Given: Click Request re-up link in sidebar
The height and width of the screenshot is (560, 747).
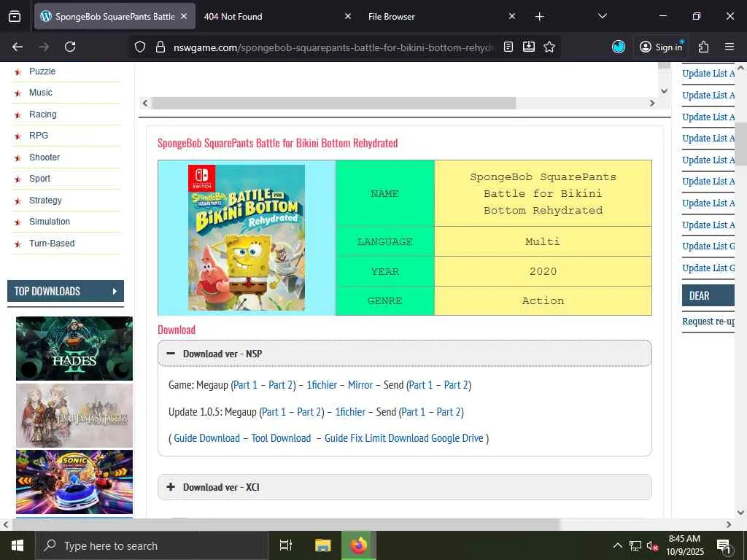Looking at the screenshot, I should tap(708, 322).
